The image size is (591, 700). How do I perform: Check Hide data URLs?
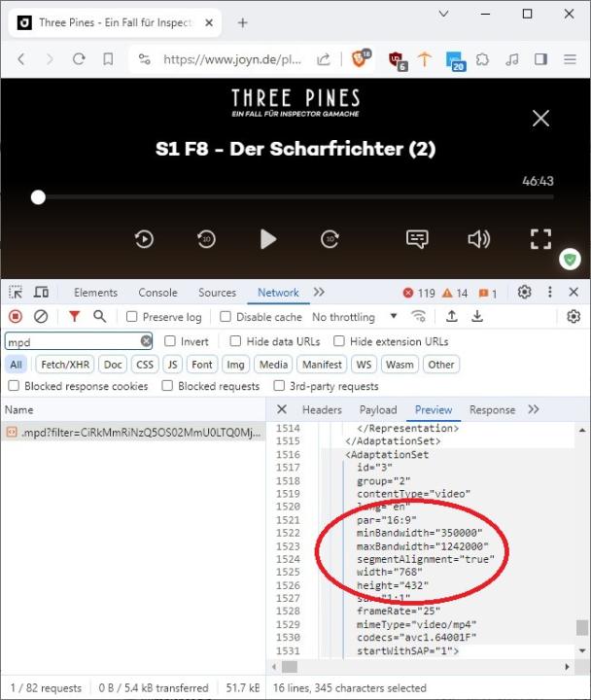tap(235, 341)
